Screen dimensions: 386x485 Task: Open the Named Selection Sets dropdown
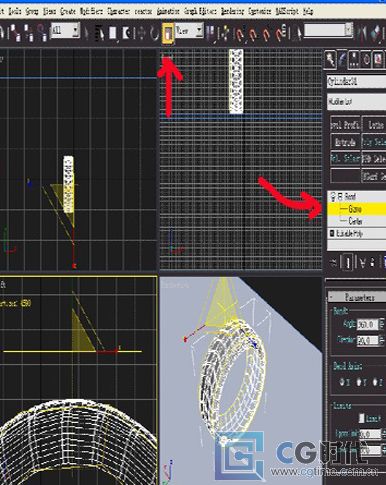(328, 30)
